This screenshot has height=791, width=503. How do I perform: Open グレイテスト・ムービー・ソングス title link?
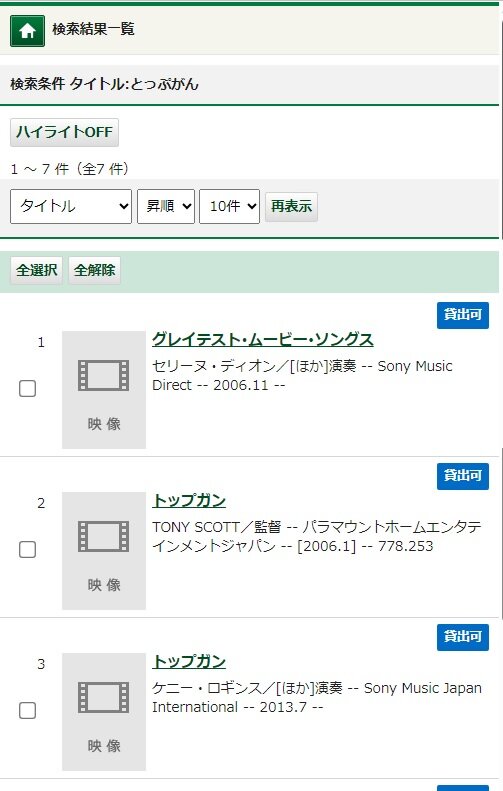[x=262, y=340]
